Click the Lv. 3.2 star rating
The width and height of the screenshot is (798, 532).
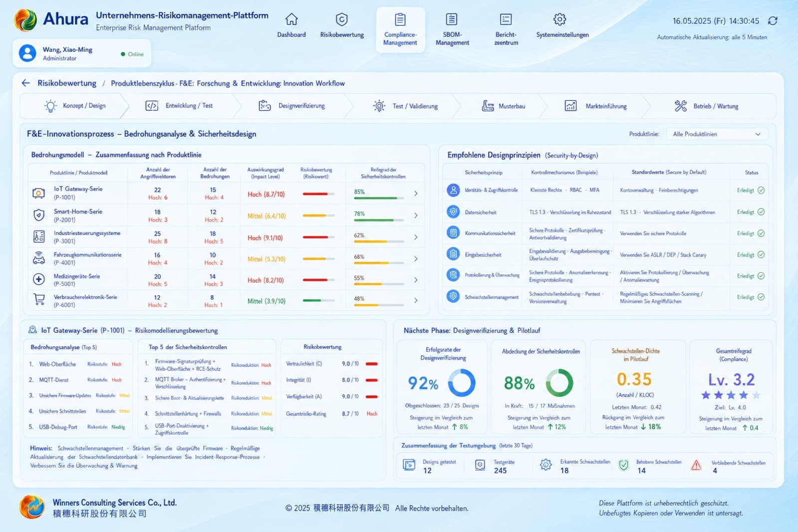[731, 395]
